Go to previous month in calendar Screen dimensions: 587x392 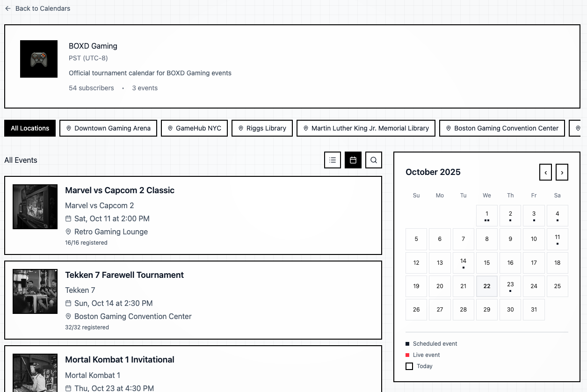545,172
